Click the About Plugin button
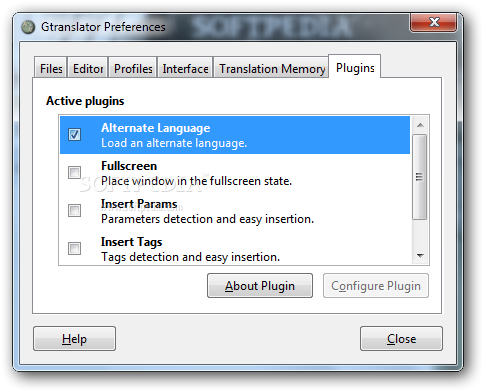This screenshot has height=392, width=484. (x=260, y=286)
